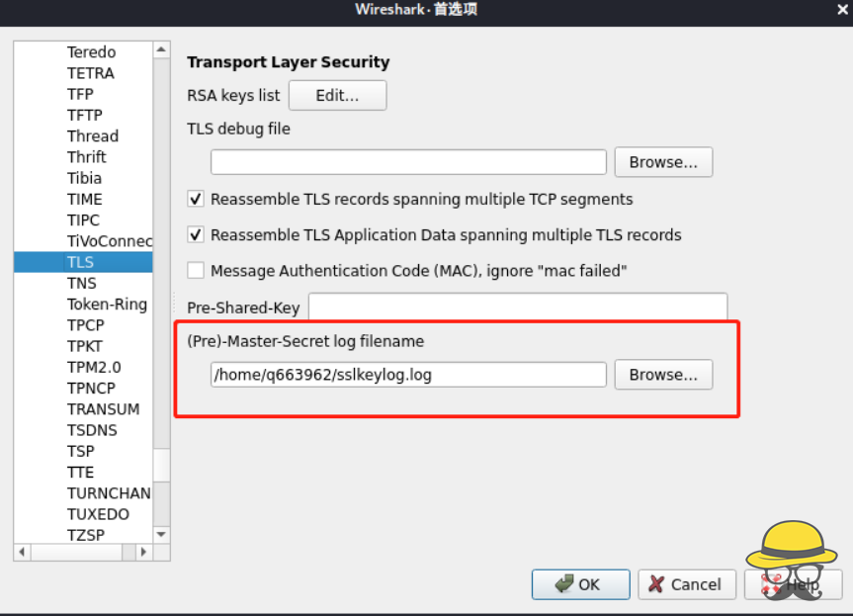Screen dimensions: 853x616
Task: Click the protocol list vertical scrollbar thumb
Action: [x=161, y=466]
